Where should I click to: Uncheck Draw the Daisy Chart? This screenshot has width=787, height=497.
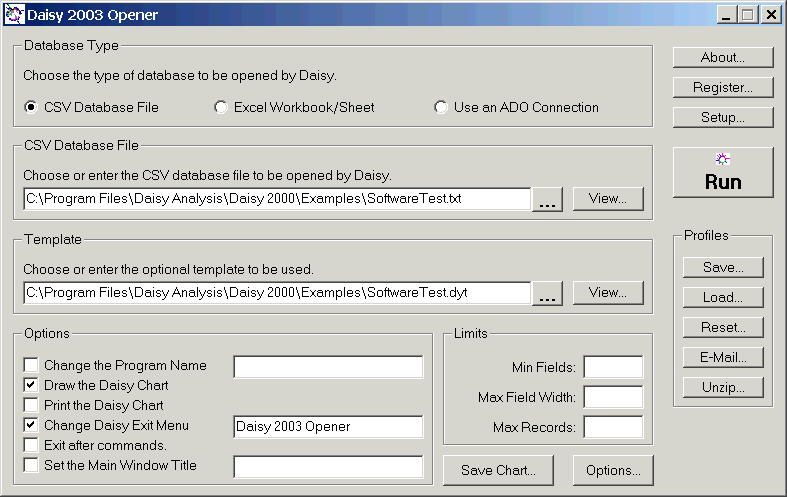point(32,386)
